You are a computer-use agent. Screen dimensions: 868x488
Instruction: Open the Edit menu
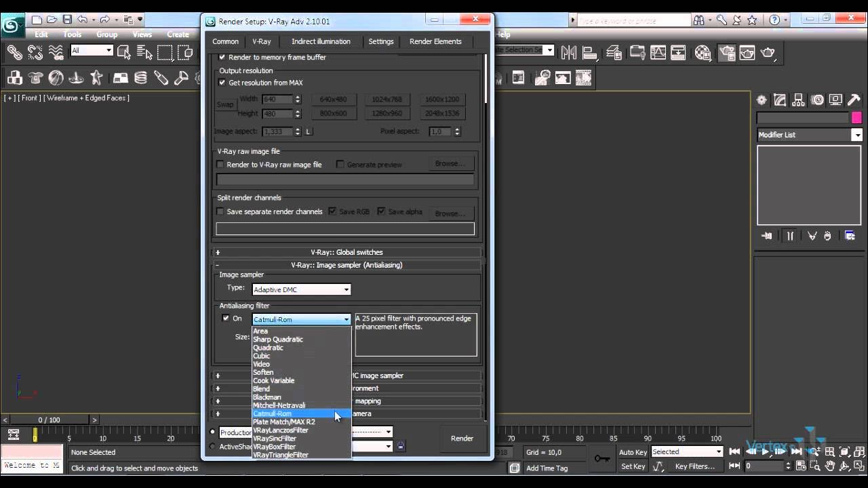click(41, 35)
